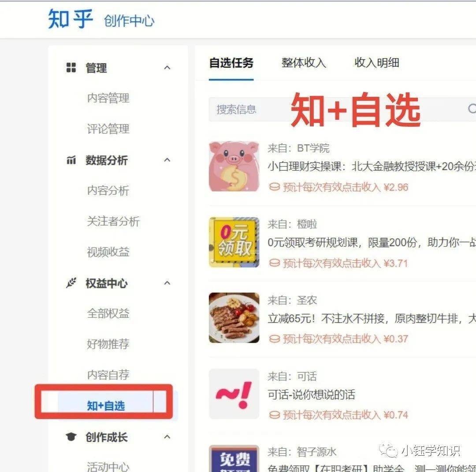This screenshot has width=476, height=472.
Task: Collapse the 创作成长 section chevron
Action: click(x=167, y=437)
